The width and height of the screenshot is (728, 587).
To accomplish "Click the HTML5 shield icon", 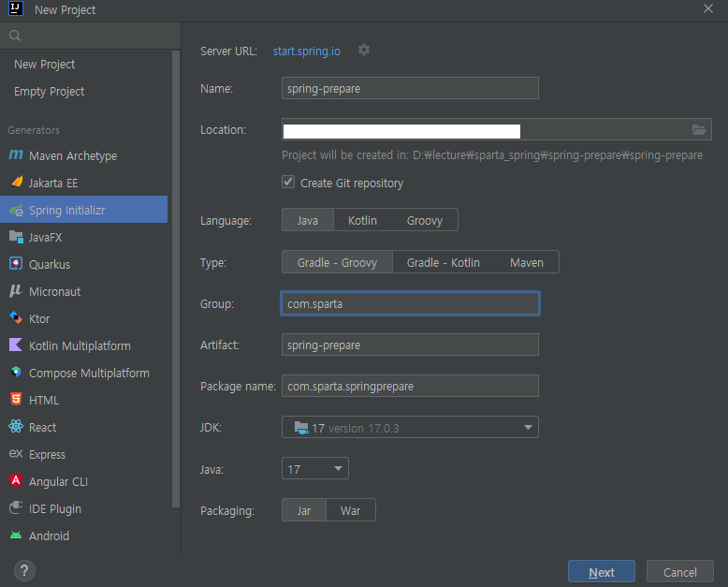I will click(16, 400).
